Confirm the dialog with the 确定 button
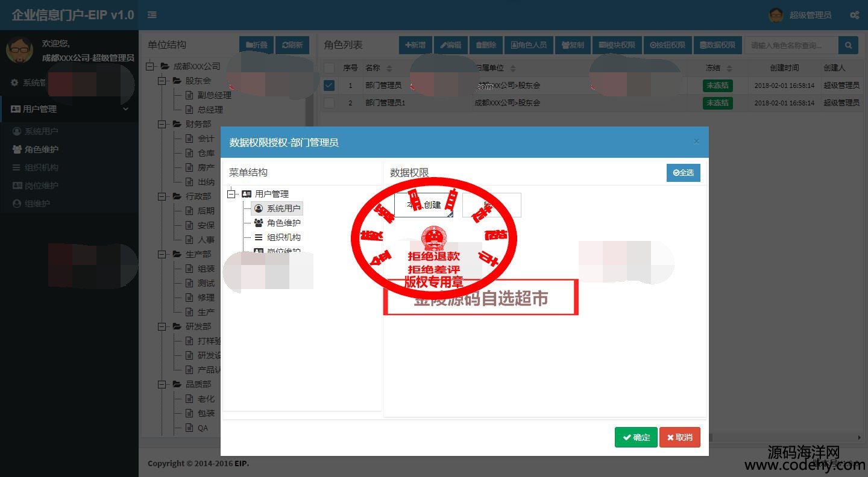Viewport: 868px width, 477px height. [x=636, y=437]
